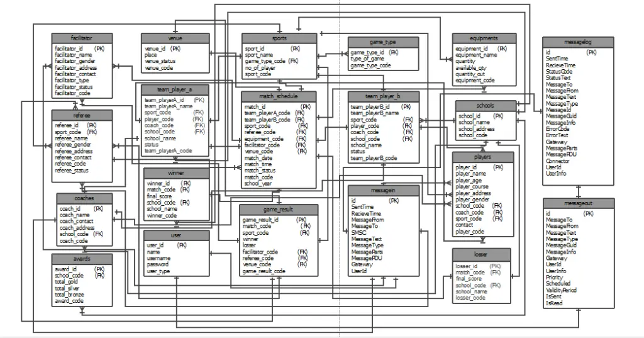Image resolution: width=644 pixels, height=338 pixels.
Task: Select the coaches table header
Action: coord(84,198)
